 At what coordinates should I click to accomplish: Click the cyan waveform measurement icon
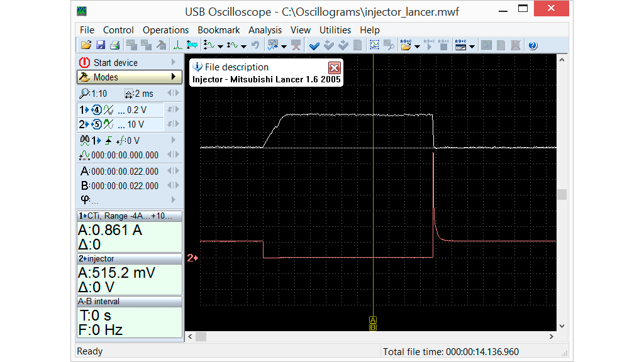pyautogui.click(x=192, y=45)
